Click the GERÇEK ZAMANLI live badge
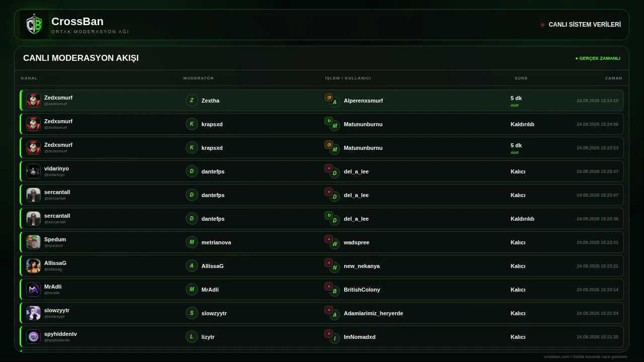The image size is (644, 362). tap(598, 58)
